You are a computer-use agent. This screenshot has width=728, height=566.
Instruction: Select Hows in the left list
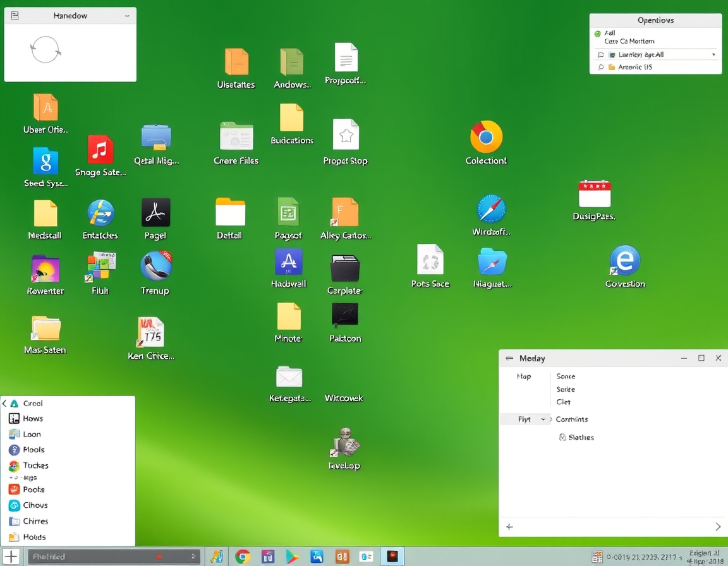[x=32, y=418]
